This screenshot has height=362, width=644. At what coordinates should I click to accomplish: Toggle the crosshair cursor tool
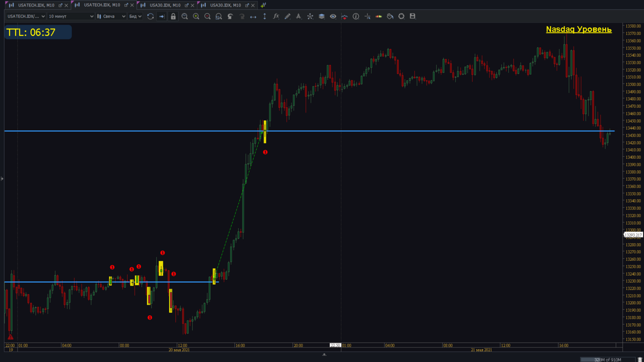click(367, 16)
